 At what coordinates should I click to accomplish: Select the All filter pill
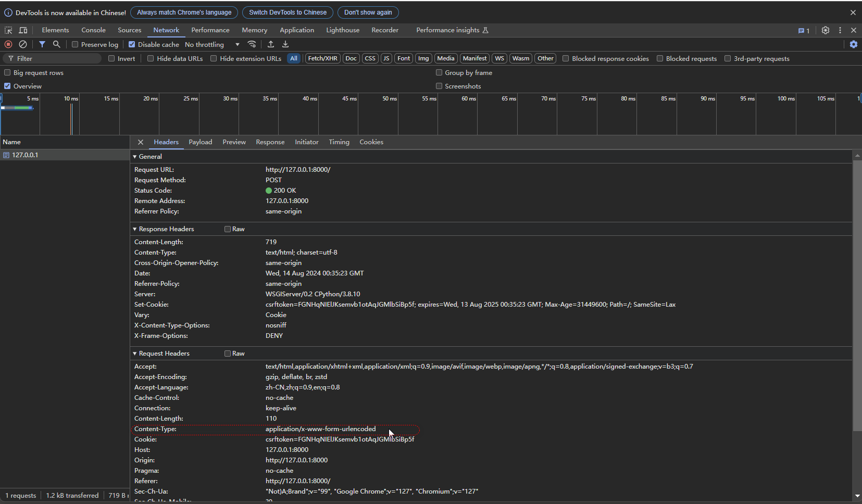[x=294, y=58]
